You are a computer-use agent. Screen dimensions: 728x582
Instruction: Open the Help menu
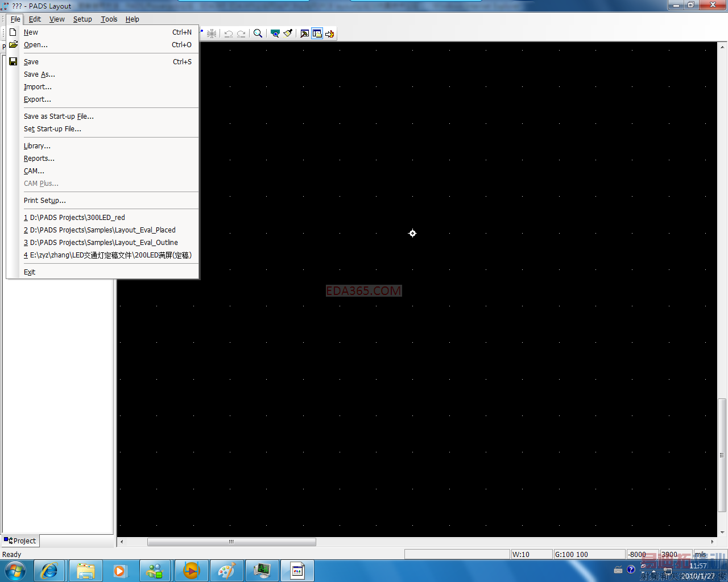[133, 19]
